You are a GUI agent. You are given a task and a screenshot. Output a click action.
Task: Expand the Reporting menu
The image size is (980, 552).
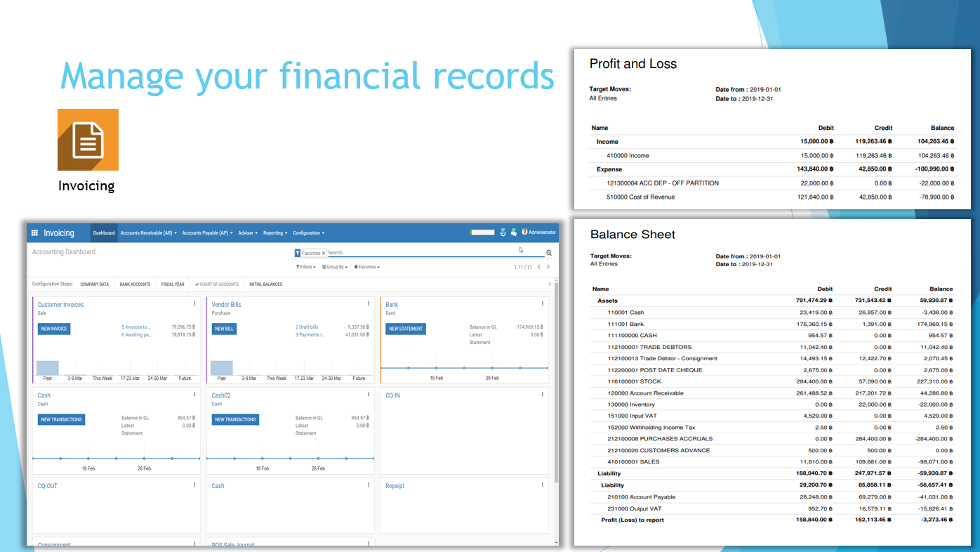[275, 233]
